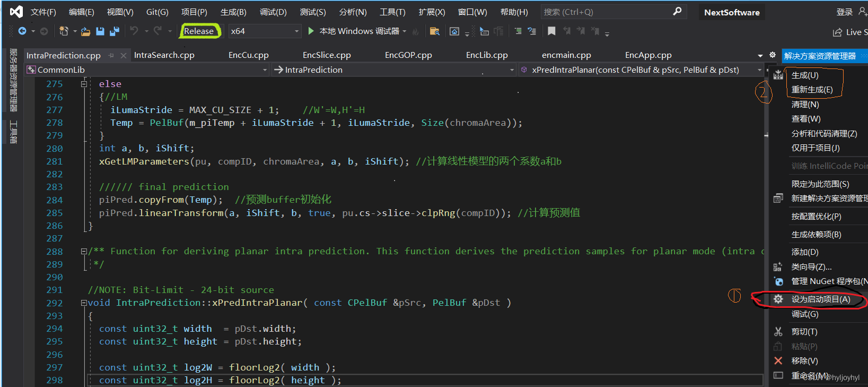Screen dimensions: 868x387
Task: Switch to the IntraSearch.cpp tab
Action: click(x=164, y=55)
